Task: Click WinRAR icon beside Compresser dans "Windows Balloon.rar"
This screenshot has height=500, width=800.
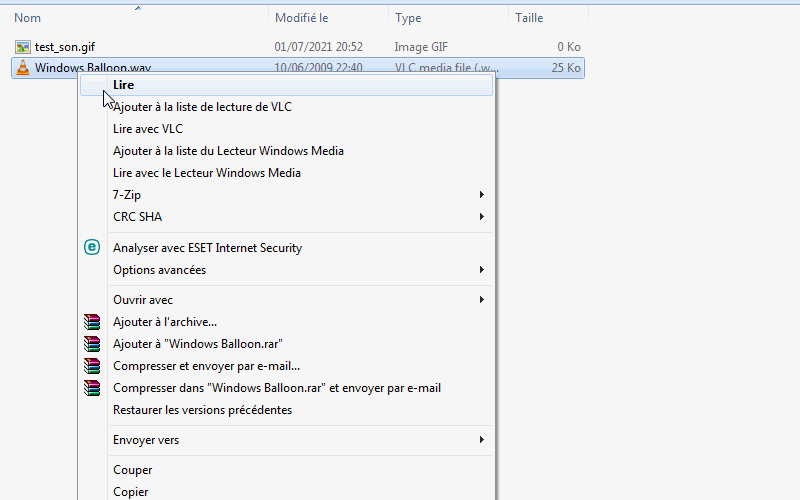Action: [x=92, y=388]
